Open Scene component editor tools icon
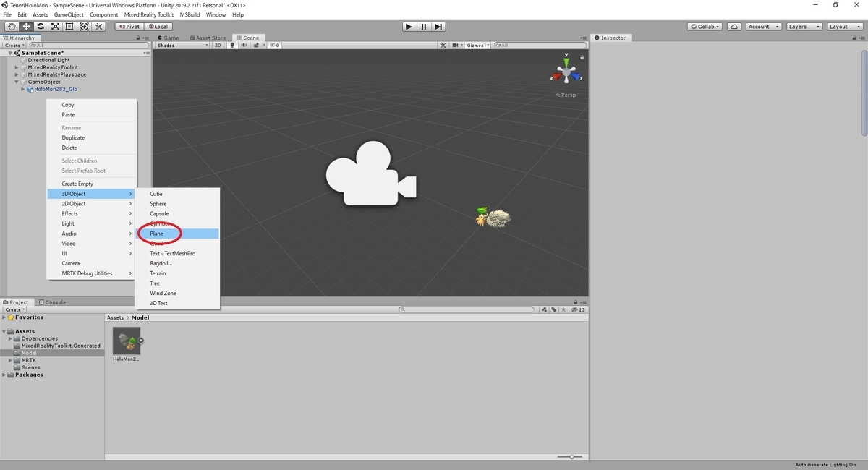This screenshot has height=470, width=868. tap(443, 46)
